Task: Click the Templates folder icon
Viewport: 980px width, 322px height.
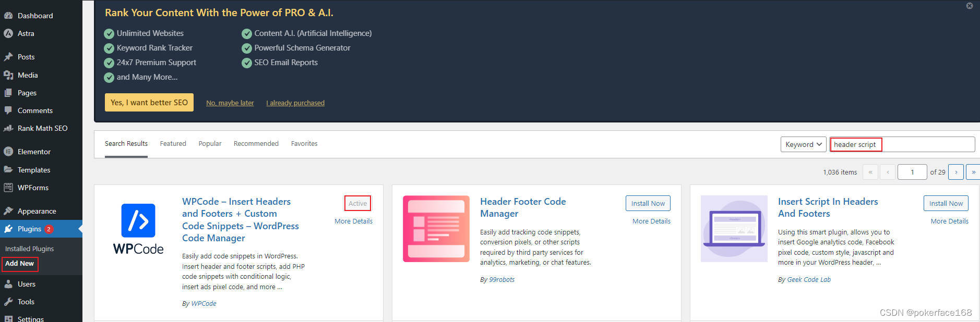Action: (x=8, y=170)
